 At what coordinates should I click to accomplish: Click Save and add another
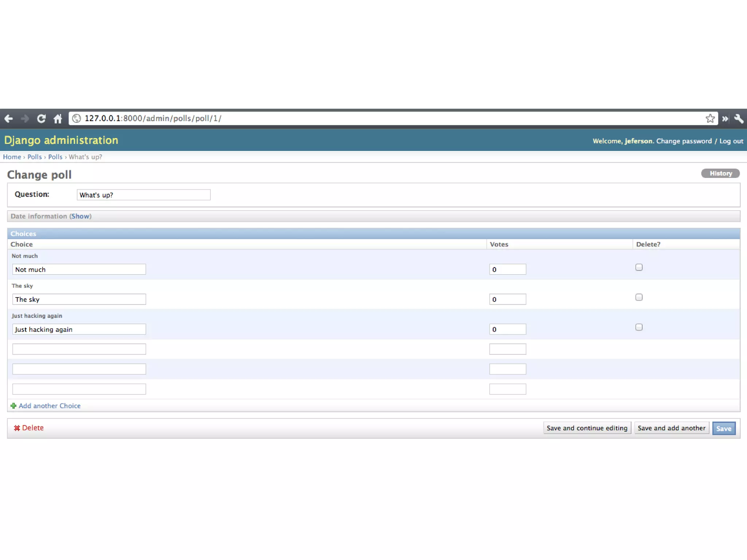coord(671,428)
